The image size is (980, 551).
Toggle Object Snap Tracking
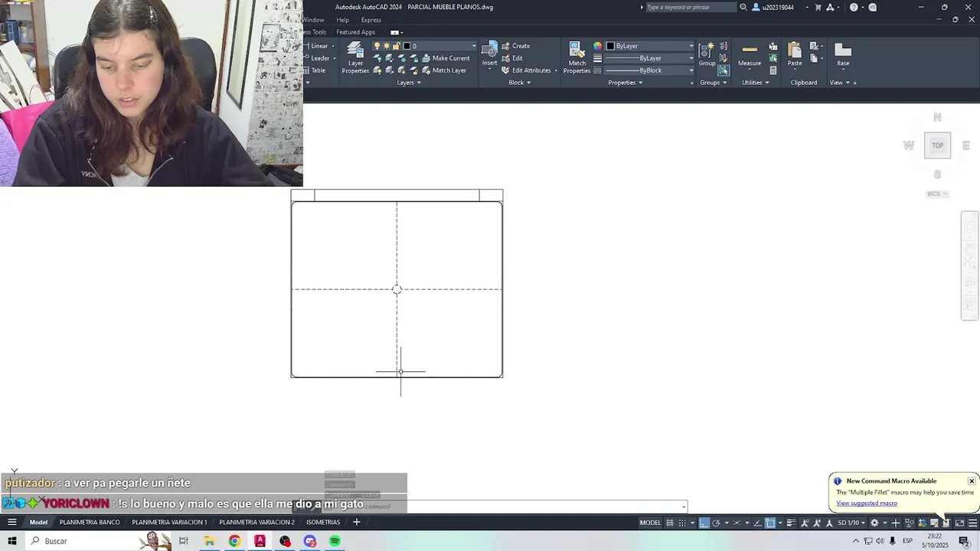[758, 523]
